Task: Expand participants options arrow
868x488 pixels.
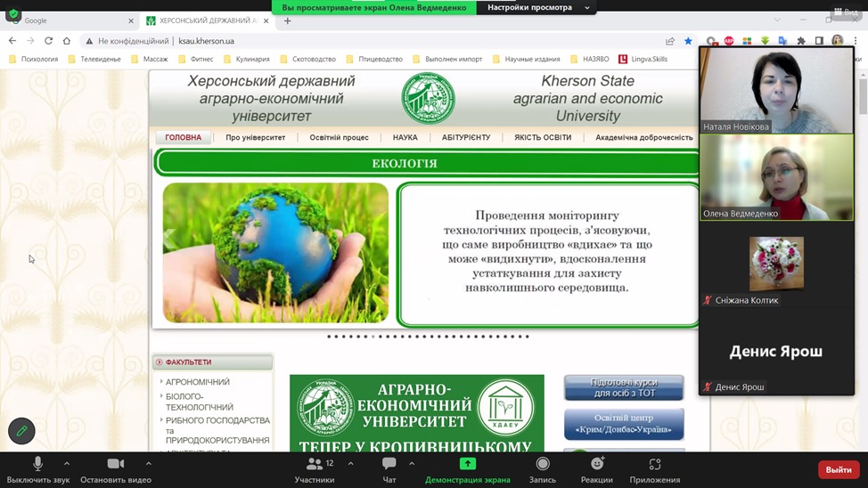Action: [350, 464]
